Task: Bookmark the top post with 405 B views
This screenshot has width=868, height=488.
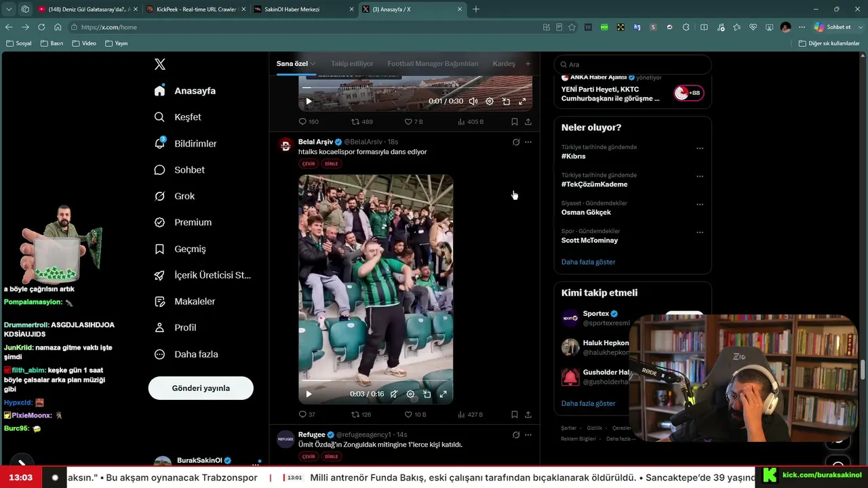Action: (x=515, y=122)
